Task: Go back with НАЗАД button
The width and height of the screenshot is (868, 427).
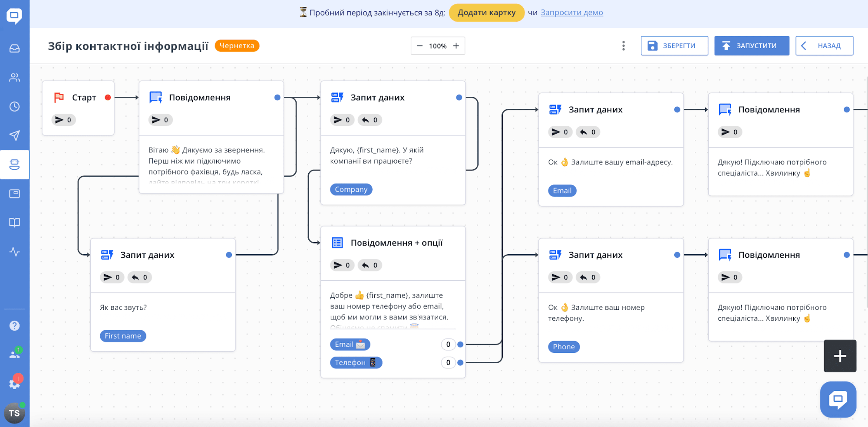Action: click(x=824, y=46)
